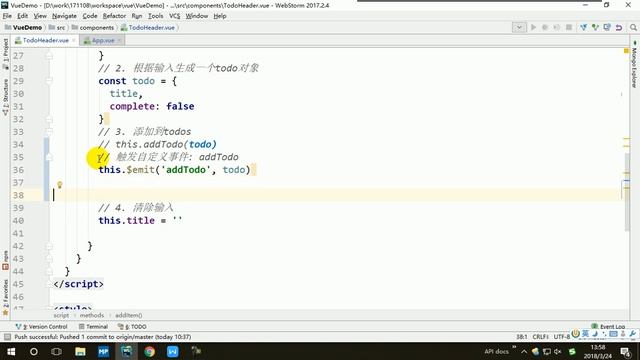Screen dimensions: 640x360
Task: Click the yellow inspection status marker
Action: (626, 51)
